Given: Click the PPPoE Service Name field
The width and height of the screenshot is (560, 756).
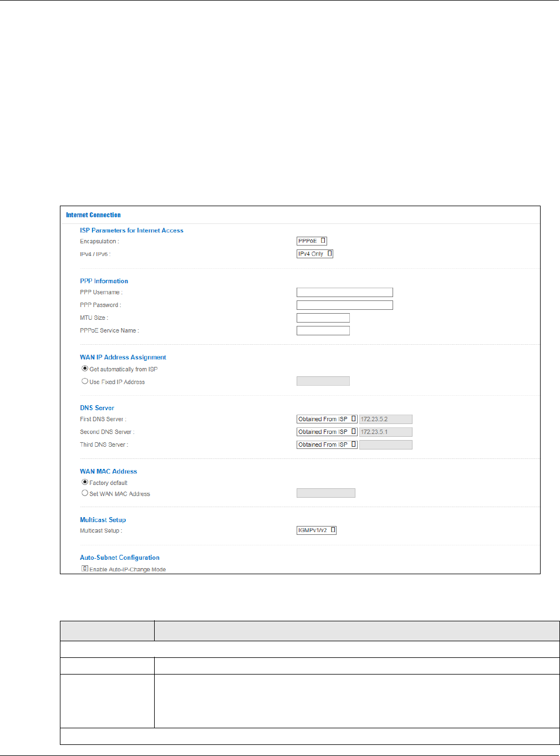Looking at the screenshot, I should tap(323, 331).
